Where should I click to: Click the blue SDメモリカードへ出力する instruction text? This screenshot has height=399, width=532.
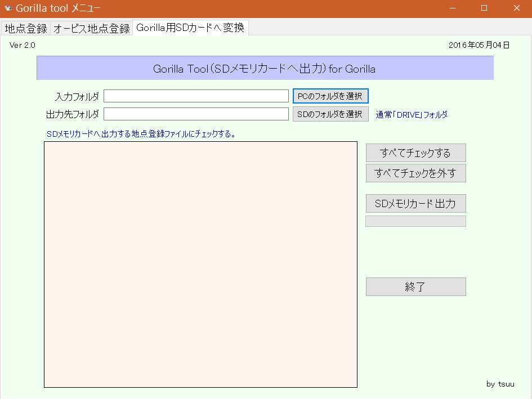tap(141, 135)
